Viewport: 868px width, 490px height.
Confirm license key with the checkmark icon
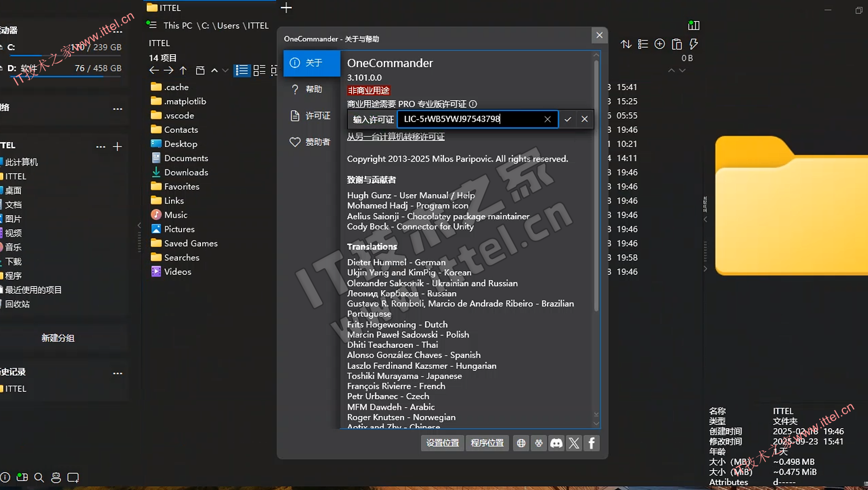click(x=568, y=119)
